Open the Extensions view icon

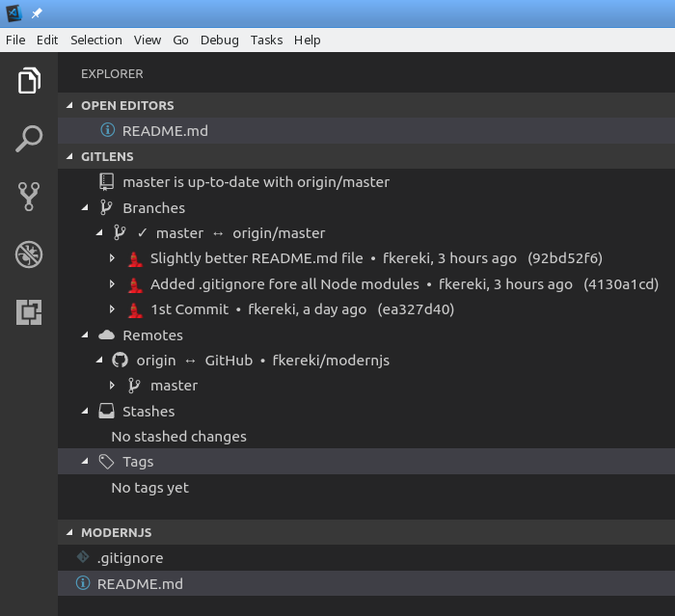pos(29,312)
